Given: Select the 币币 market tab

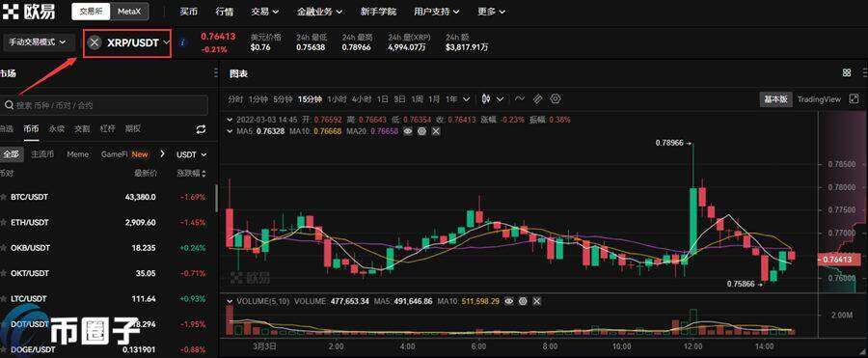Looking at the screenshot, I should point(31,128).
